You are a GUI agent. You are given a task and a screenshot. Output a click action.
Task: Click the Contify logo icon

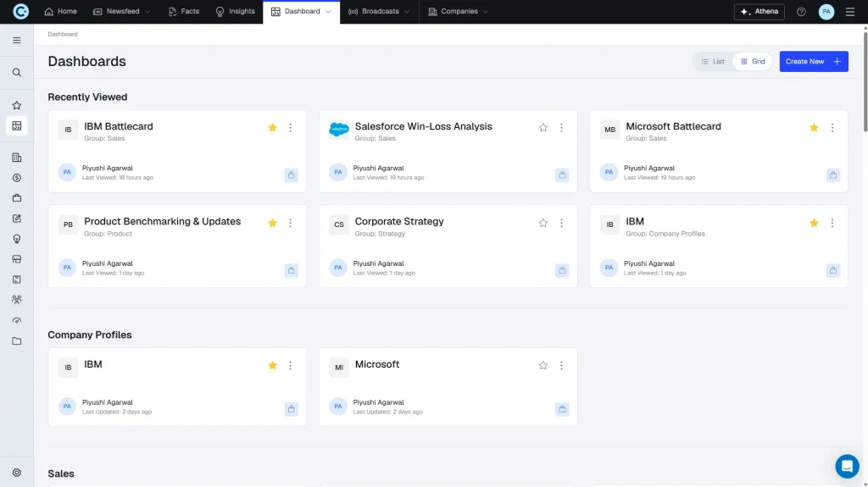point(20,11)
